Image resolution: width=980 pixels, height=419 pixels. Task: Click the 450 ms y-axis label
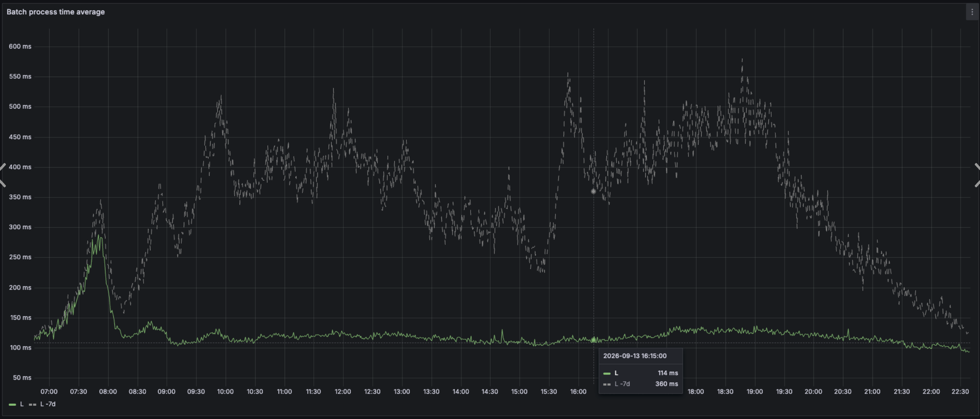click(x=20, y=137)
